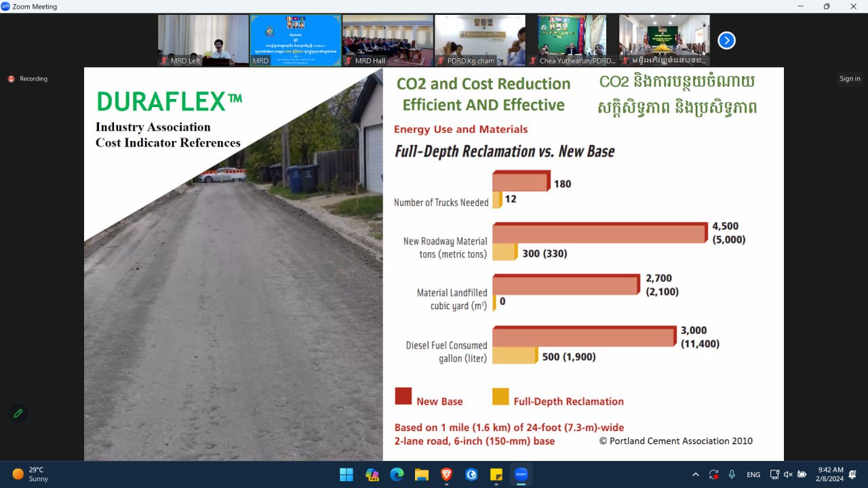
Task: Select the PDRD.Kg cham video tile
Action: (480, 41)
